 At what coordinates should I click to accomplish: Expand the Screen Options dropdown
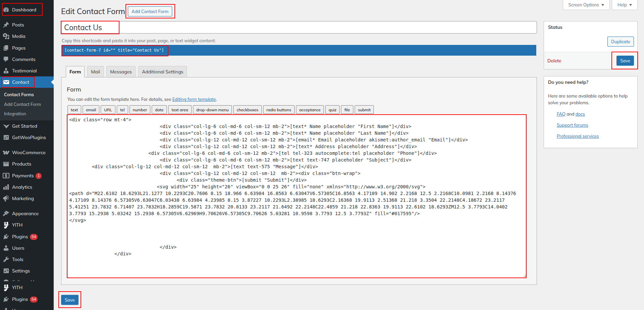coord(586,5)
